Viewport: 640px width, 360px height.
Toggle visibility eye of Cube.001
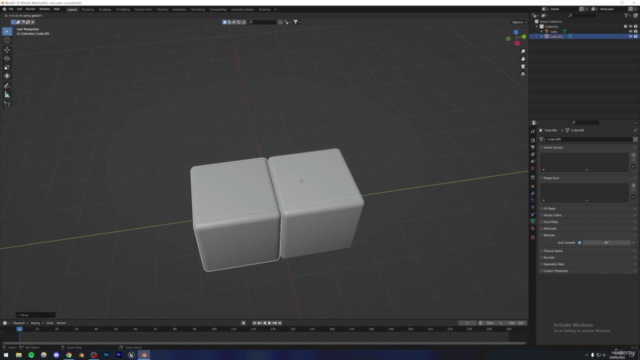click(x=630, y=36)
